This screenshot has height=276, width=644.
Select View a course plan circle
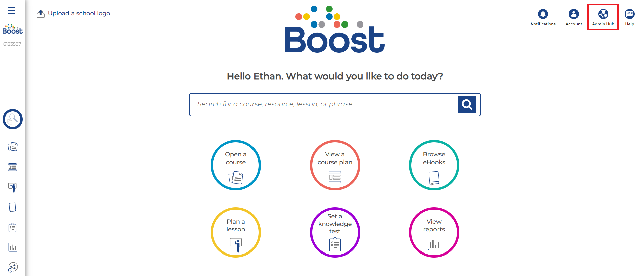[x=335, y=165]
